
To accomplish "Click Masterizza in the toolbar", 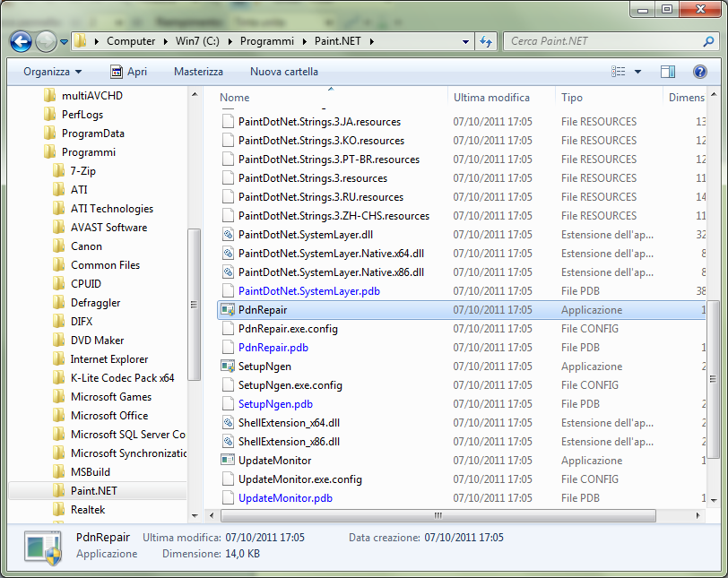I will [198, 72].
